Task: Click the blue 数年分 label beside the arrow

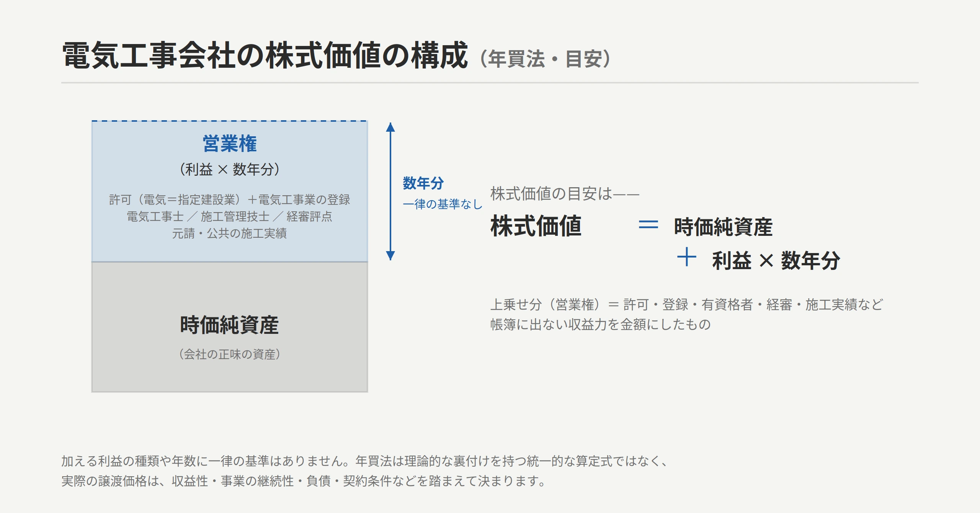Action: (x=423, y=183)
